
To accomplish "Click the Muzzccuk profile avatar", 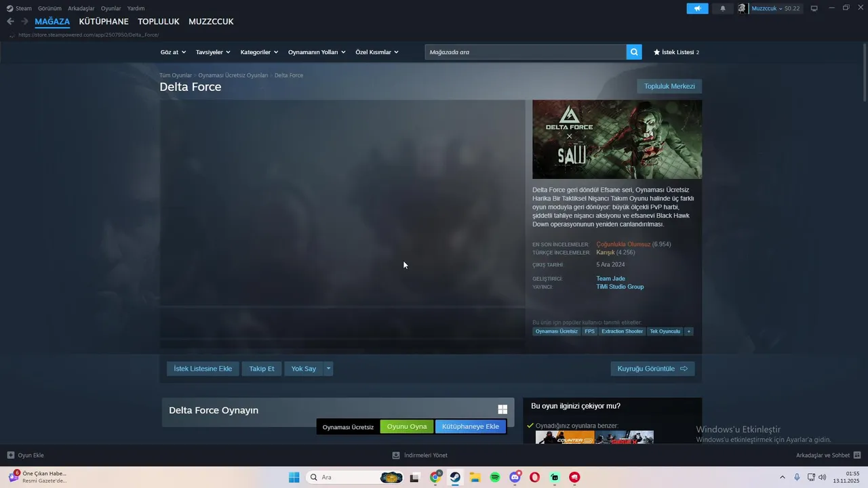I will point(742,8).
